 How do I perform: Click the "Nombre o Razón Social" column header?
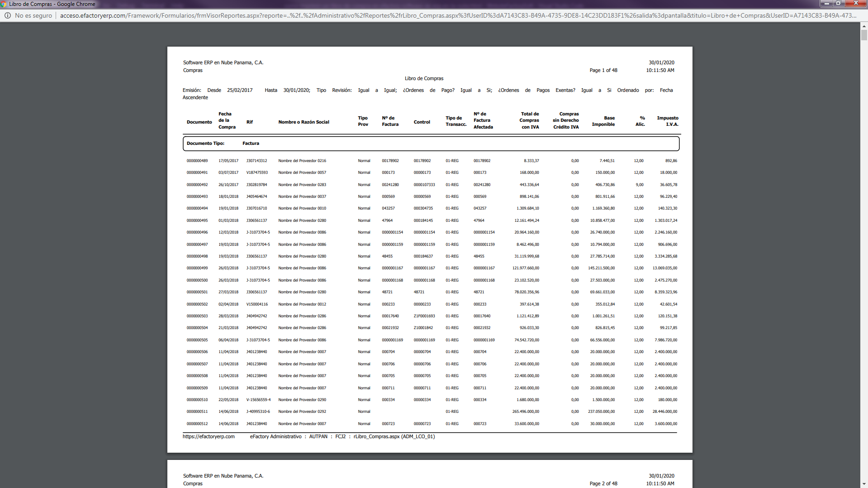click(304, 122)
